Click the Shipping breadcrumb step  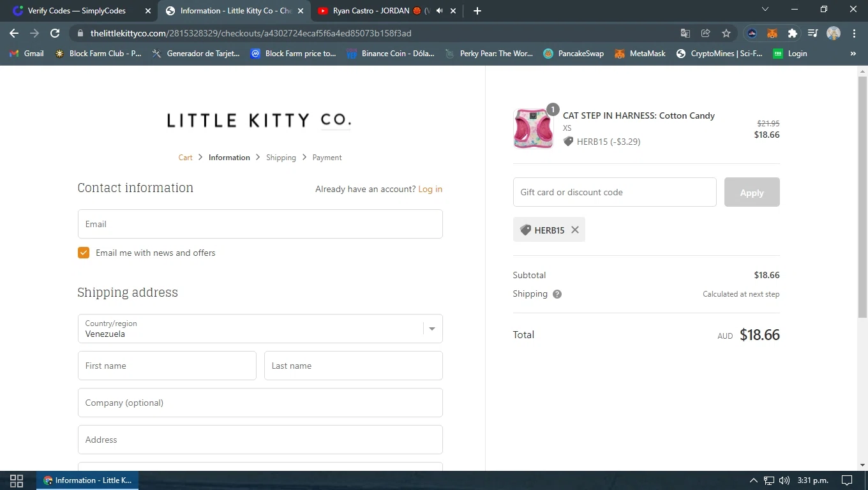[281, 158]
